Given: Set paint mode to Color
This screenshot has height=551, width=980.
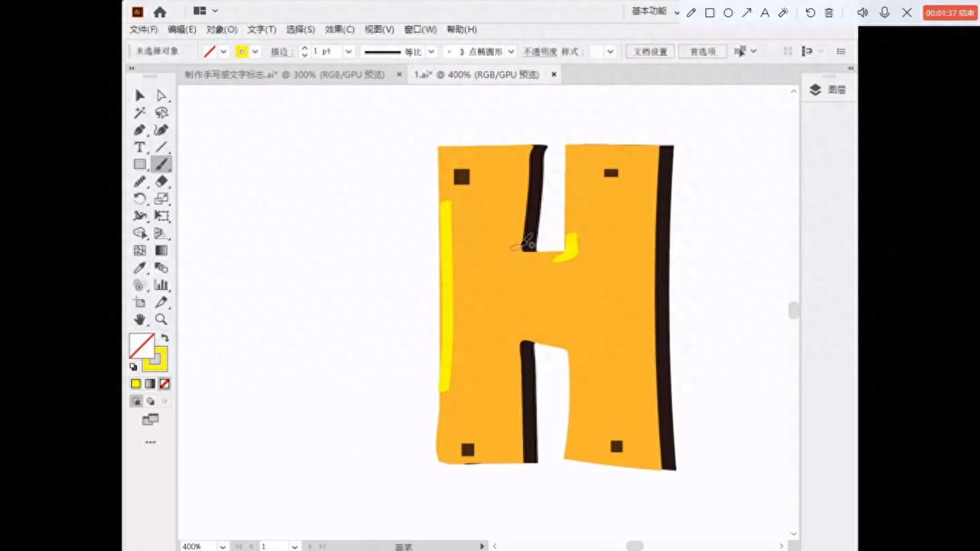Looking at the screenshot, I should 136,384.
